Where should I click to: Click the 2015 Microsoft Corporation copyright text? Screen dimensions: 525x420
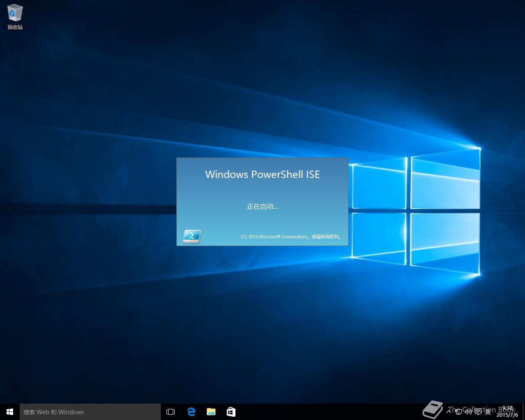[291, 237]
